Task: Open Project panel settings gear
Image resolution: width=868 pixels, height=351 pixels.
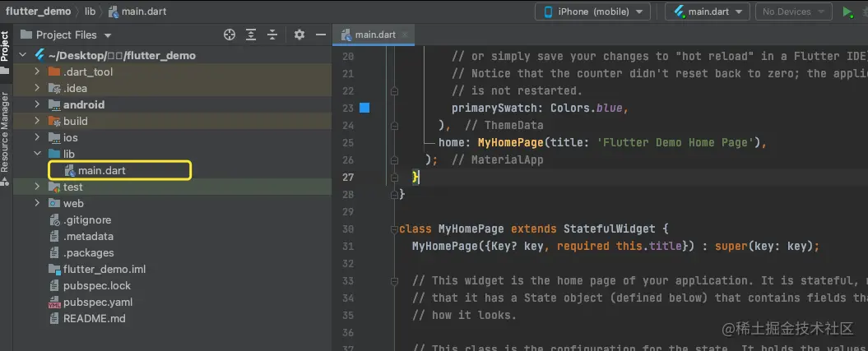Action: (299, 35)
